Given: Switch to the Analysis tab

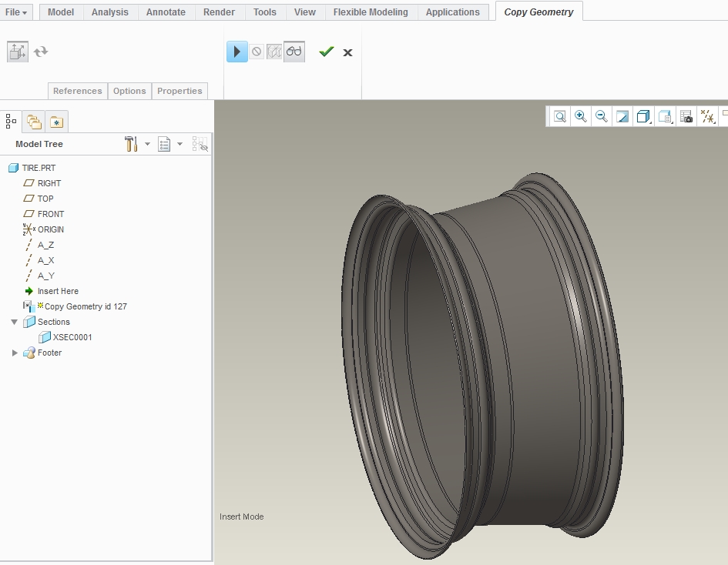Looking at the screenshot, I should point(110,12).
